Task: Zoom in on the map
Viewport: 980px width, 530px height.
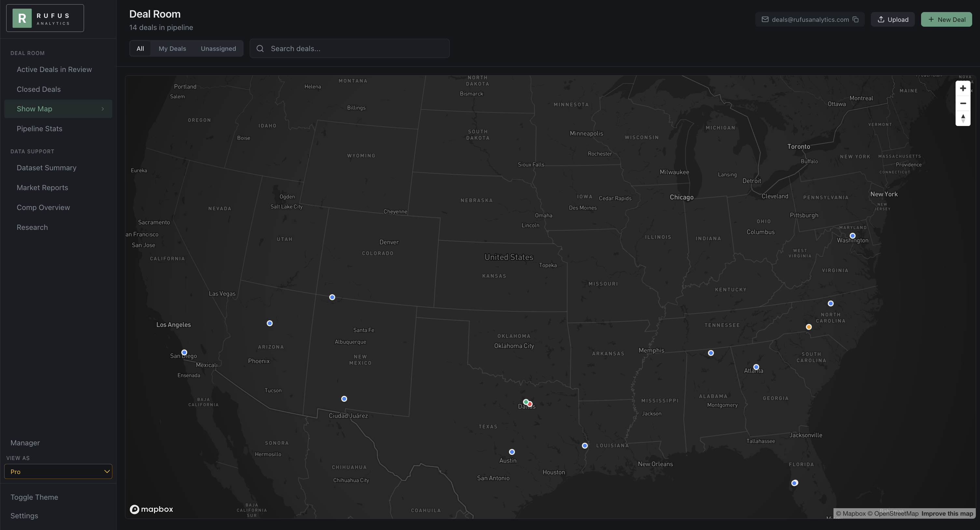Action: [x=963, y=88]
